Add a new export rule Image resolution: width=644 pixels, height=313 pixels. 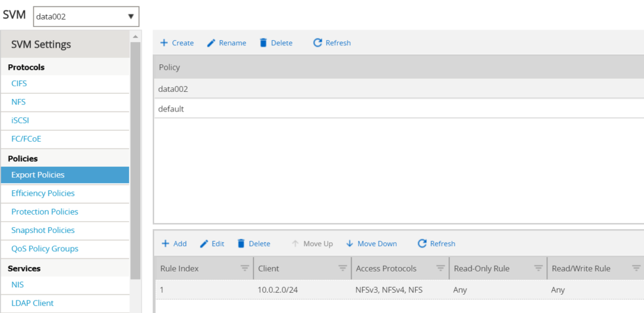point(174,244)
